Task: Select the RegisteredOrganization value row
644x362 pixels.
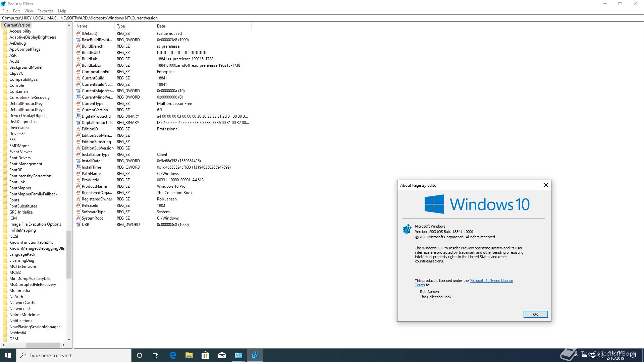Action: [x=163, y=193]
